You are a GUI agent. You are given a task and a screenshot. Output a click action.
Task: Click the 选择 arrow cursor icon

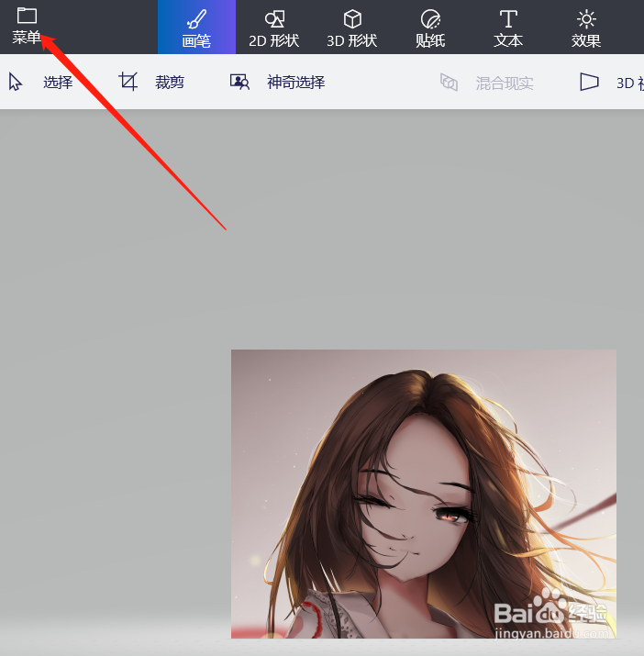(16, 82)
